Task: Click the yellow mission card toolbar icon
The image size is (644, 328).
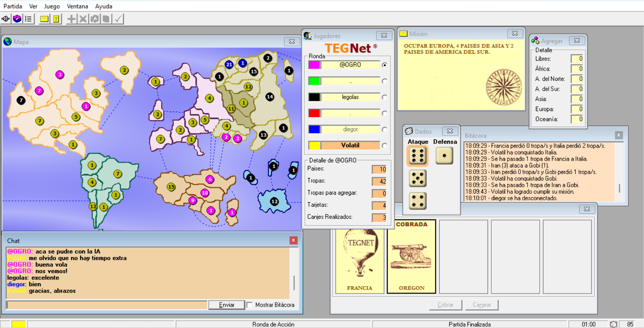Action: [x=44, y=19]
